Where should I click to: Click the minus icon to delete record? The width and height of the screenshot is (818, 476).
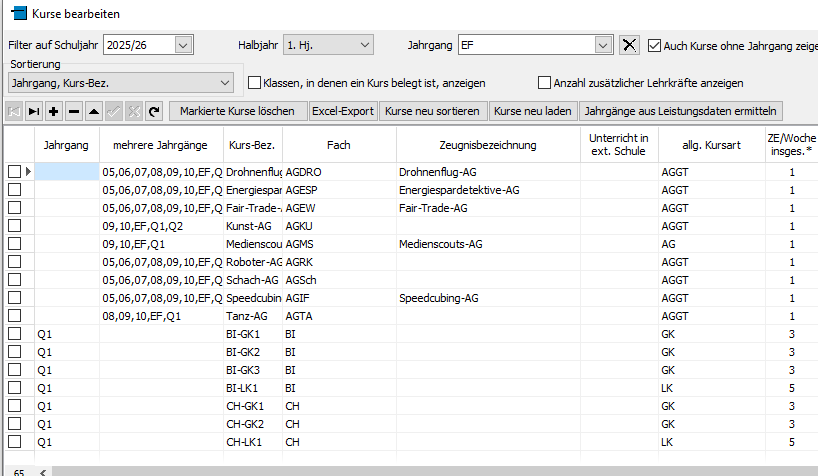[72, 111]
